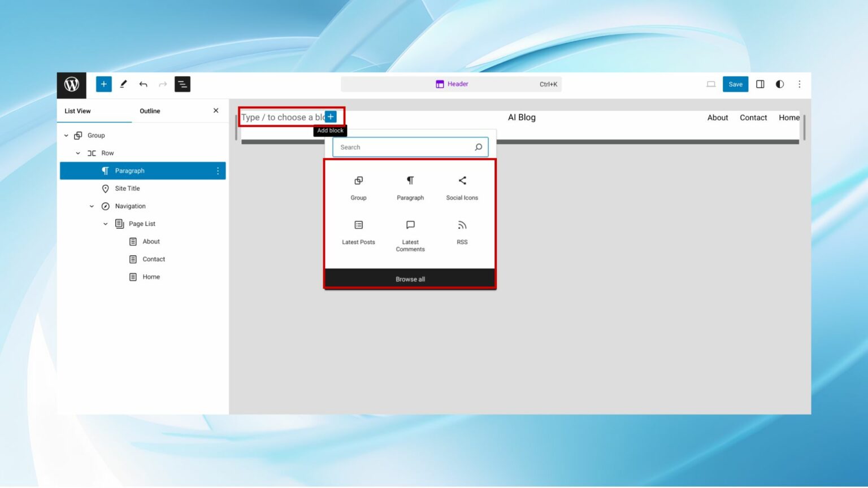Select the editing pencil tool
The height and width of the screenshot is (488, 868).
tap(123, 84)
